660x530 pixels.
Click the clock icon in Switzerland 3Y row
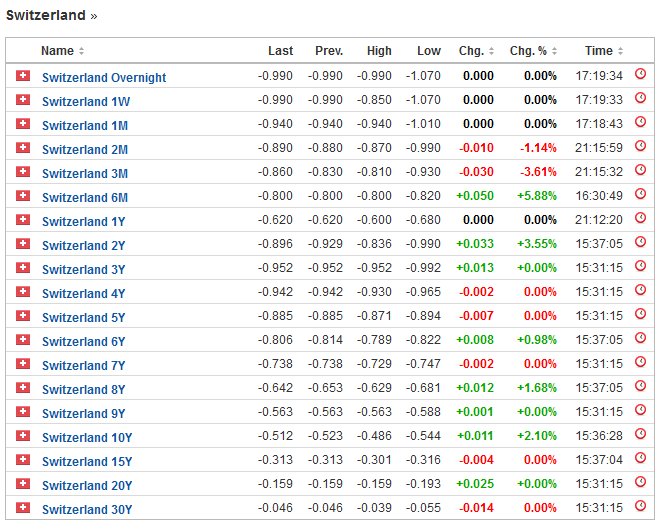point(640,266)
